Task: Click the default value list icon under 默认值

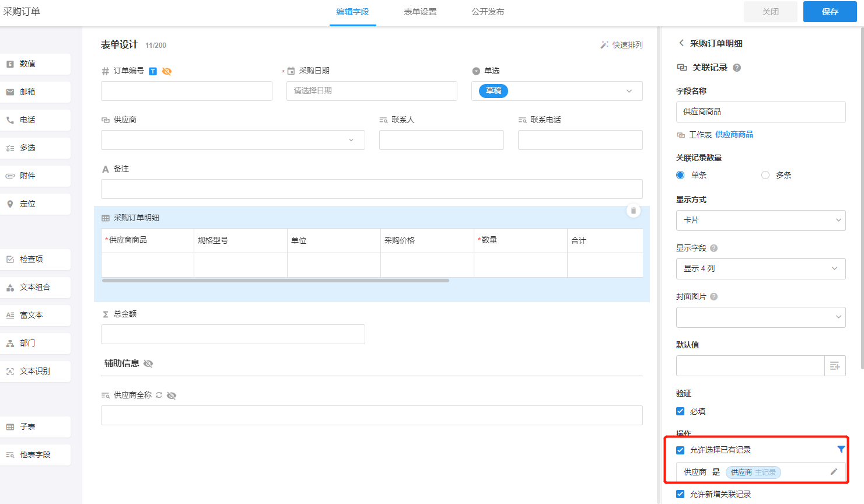Action: coord(835,366)
